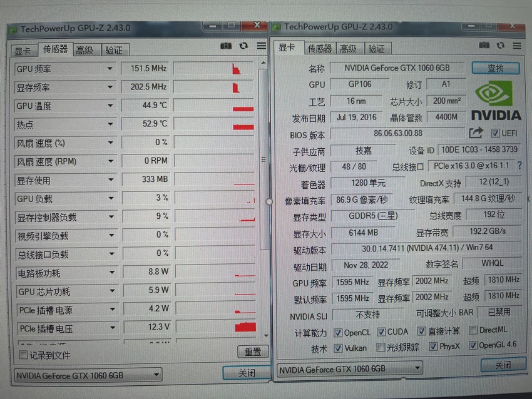Open the 风扇速度 (%) sensor dropdown

tap(111, 143)
